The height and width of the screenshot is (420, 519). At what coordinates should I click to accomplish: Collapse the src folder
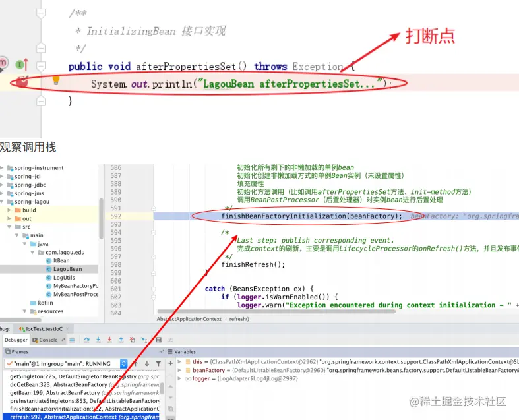9,227
